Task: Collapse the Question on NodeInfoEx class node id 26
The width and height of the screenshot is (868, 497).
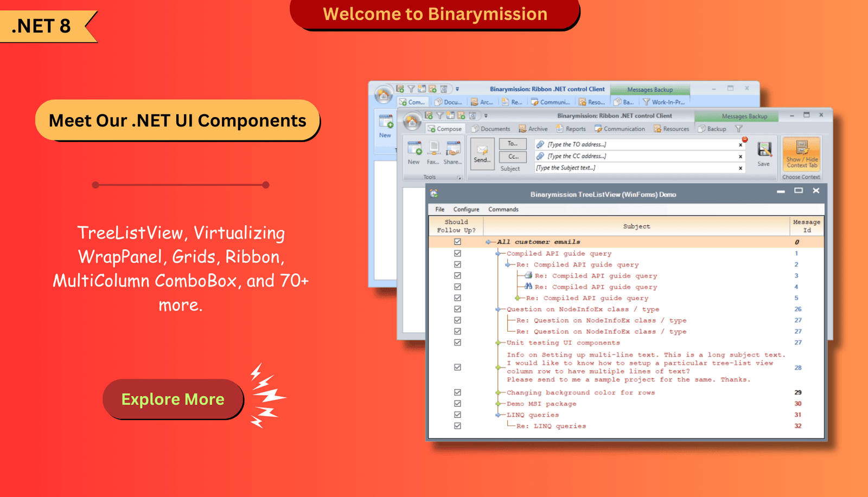Action: (498, 309)
